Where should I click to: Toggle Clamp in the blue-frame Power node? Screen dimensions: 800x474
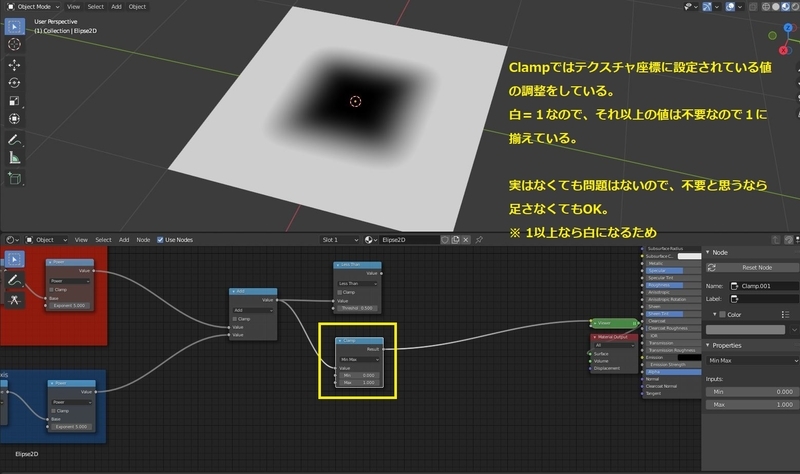[54, 411]
